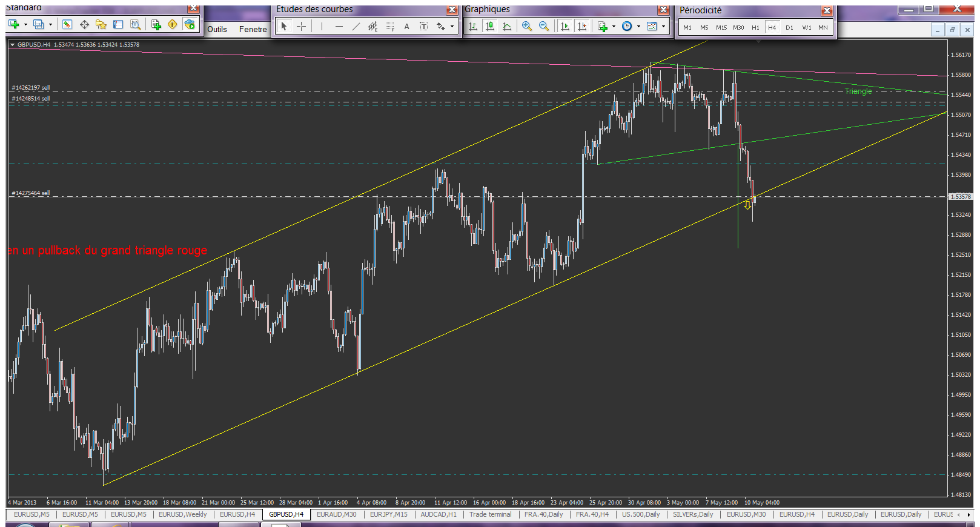Select the horizontal line drawing tool
Image resolution: width=980 pixels, height=527 pixels.
[339, 26]
